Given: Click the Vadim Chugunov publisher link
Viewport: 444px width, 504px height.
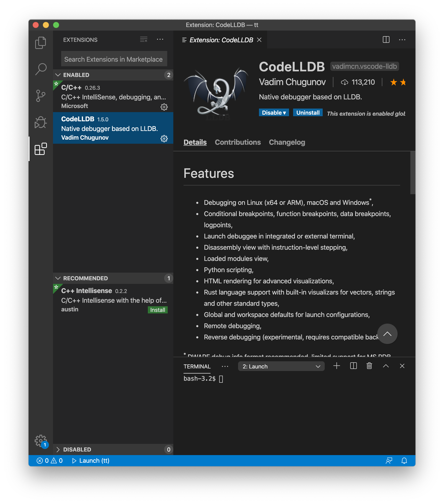Looking at the screenshot, I should click(292, 82).
